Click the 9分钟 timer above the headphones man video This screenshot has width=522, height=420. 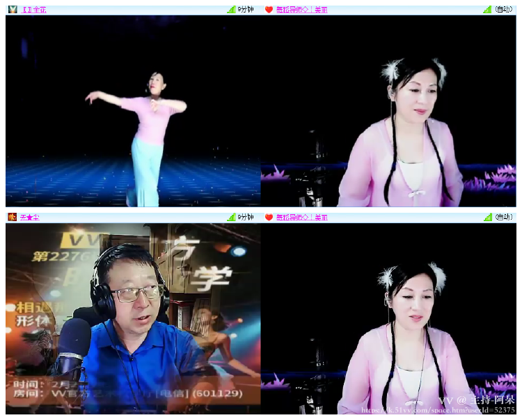pos(246,218)
